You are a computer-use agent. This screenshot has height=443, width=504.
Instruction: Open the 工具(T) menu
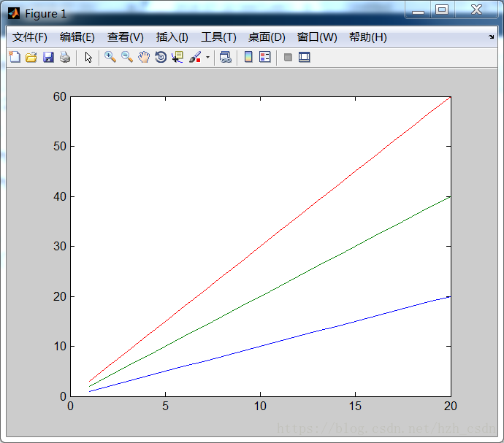pos(218,37)
